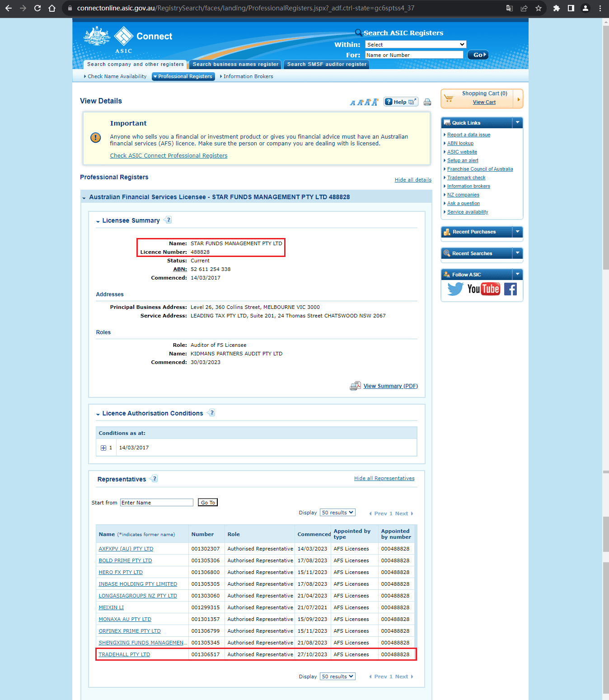Click the Start from Enter Name field
The image size is (609, 700).
(x=156, y=502)
